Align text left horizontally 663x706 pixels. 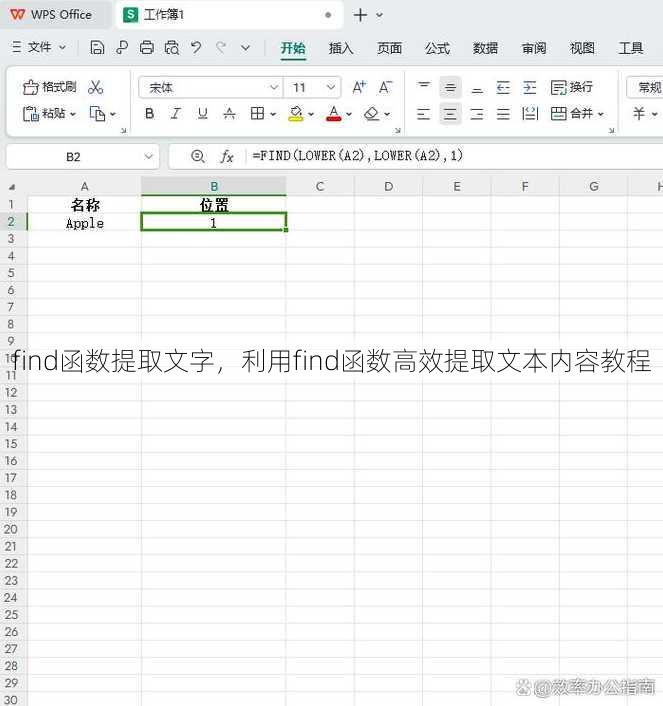[423, 113]
